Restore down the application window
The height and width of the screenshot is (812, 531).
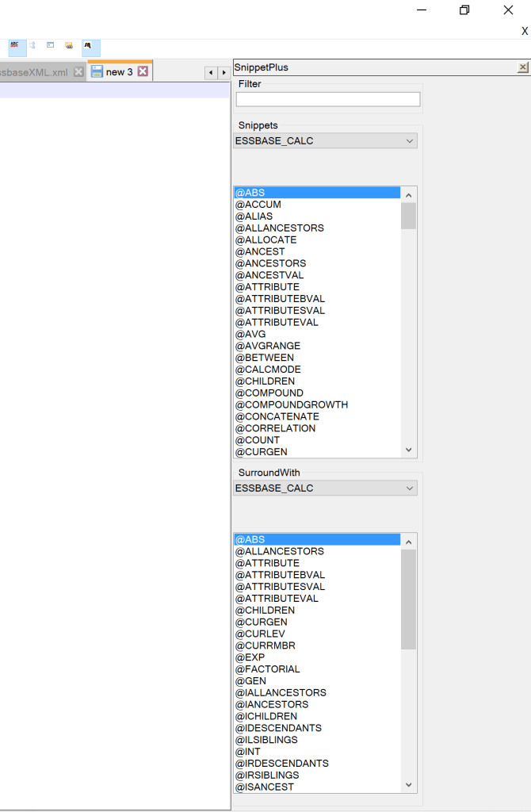(x=464, y=10)
